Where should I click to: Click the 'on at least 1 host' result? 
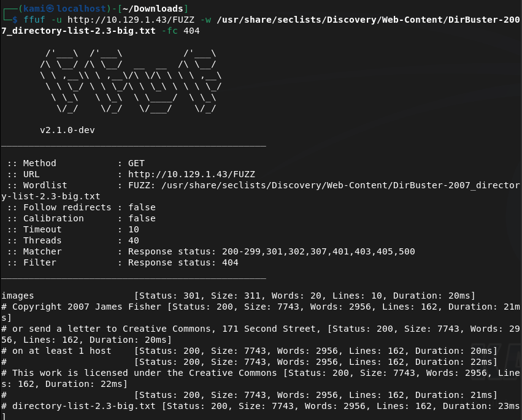tap(61, 351)
